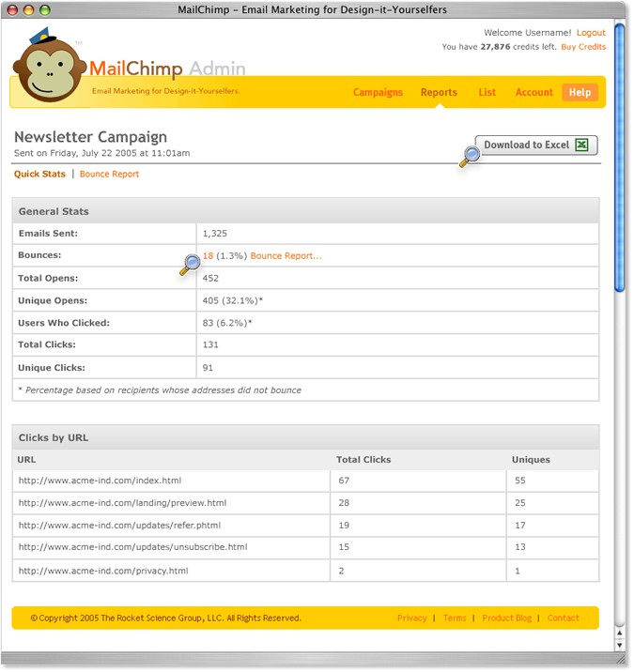This screenshot has height=672, width=634.
Task: Click the URL column header
Action: click(26, 460)
